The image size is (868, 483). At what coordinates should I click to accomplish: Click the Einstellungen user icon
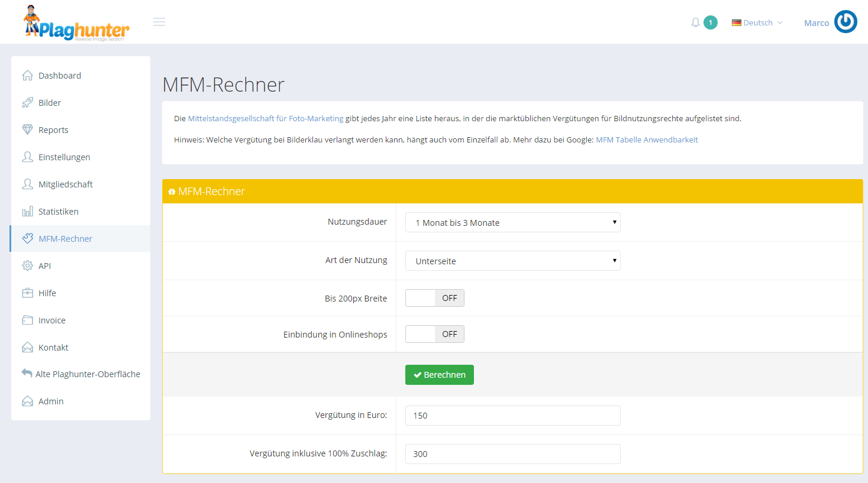click(27, 157)
